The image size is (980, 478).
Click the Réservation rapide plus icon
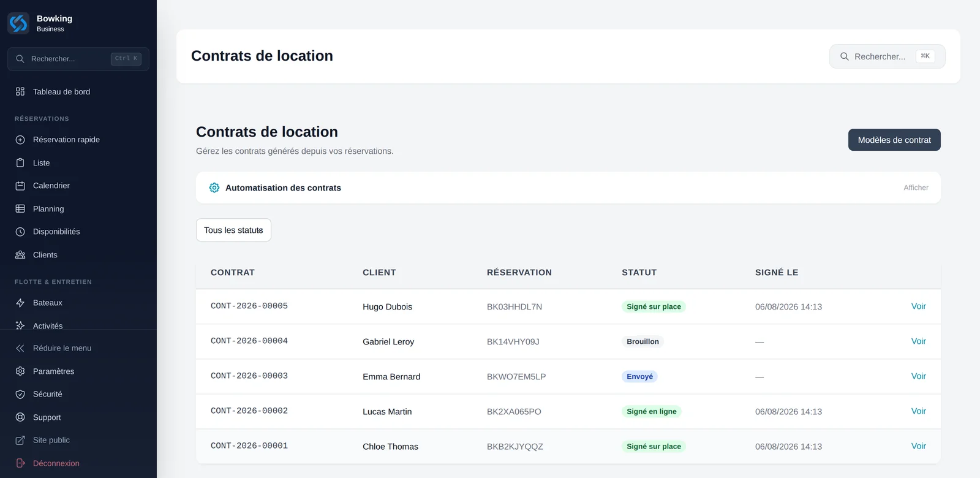point(20,140)
